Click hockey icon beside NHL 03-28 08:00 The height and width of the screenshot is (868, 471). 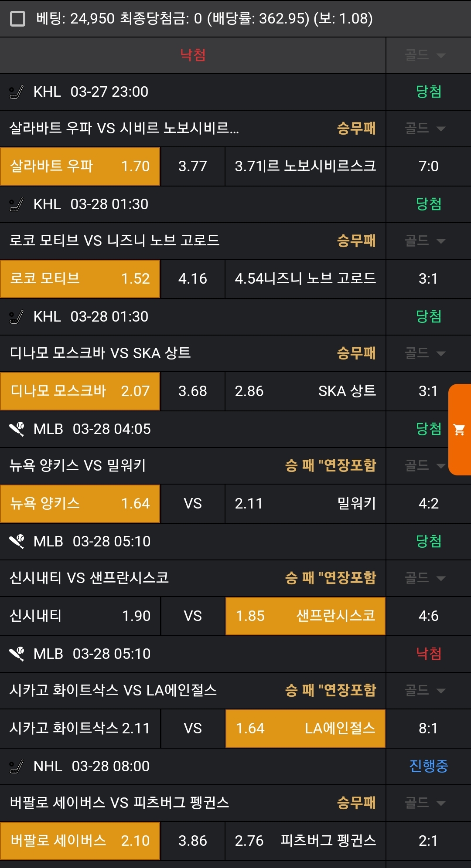tap(16, 767)
